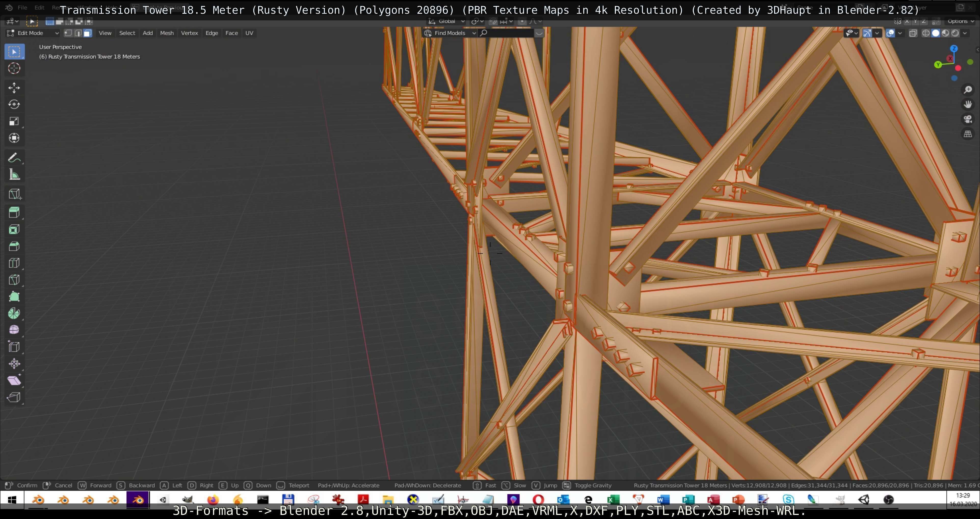980x519 pixels.
Task: Switch to wireframe viewport shading
Action: coord(926,33)
